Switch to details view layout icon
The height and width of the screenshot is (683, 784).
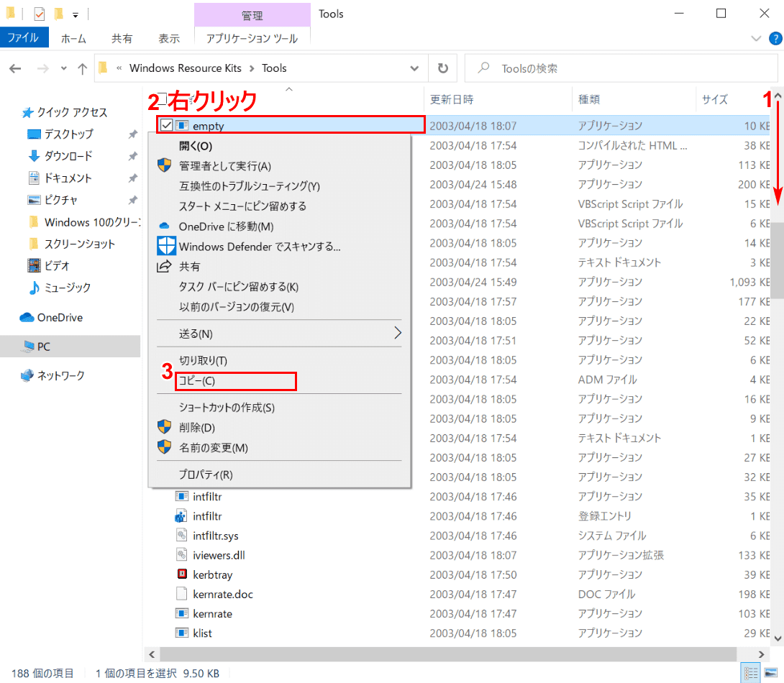pos(751,673)
